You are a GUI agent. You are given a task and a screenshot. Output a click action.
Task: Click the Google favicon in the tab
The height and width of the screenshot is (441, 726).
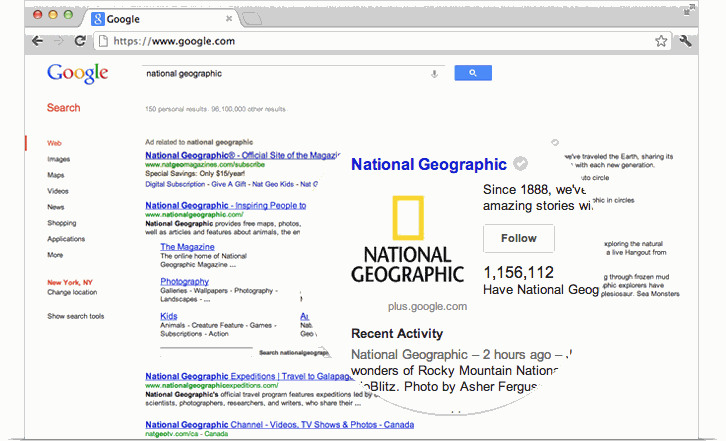[97, 19]
